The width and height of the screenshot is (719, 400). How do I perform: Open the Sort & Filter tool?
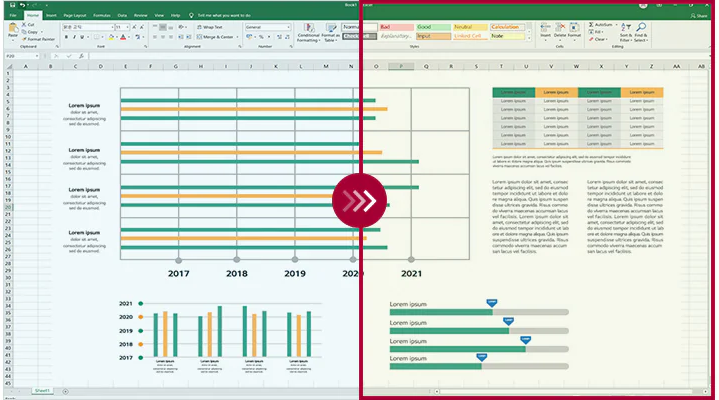(x=626, y=33)
